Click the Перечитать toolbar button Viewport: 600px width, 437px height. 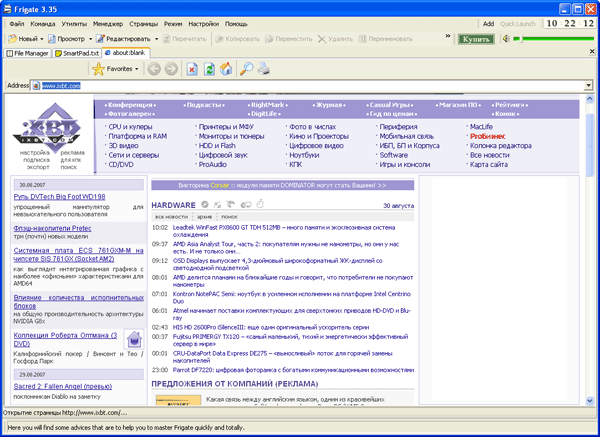[x=185, y=39]
